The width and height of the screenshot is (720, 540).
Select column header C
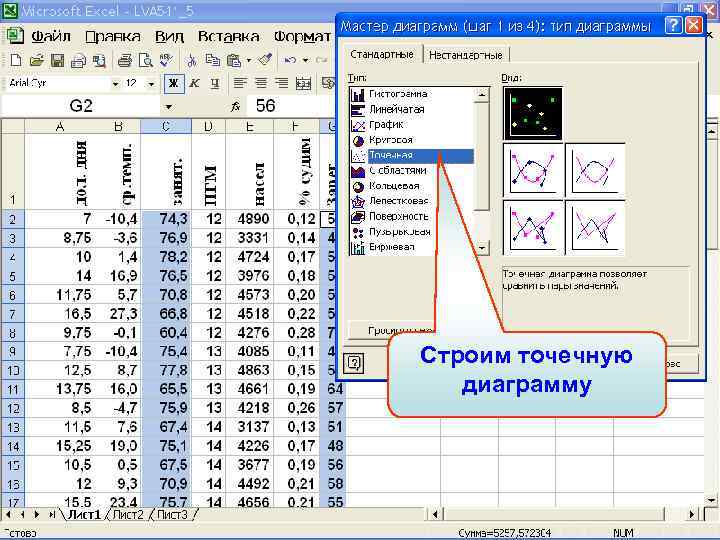166,126
